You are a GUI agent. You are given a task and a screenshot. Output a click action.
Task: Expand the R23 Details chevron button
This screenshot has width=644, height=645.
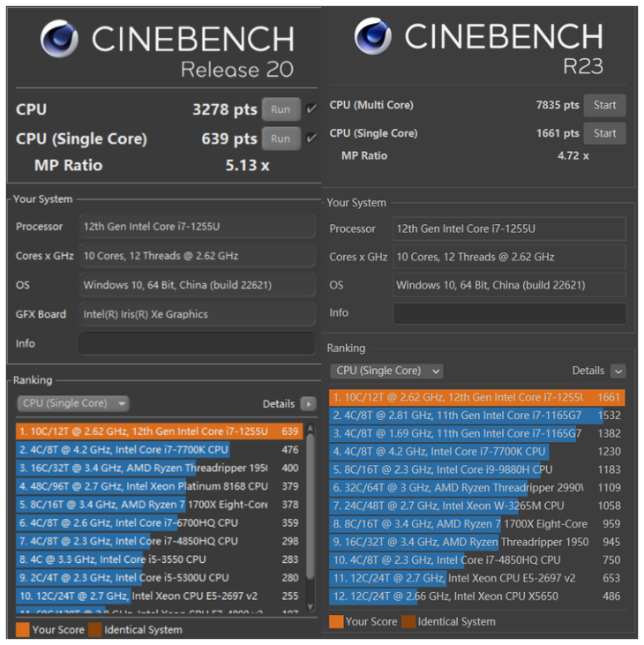pos(618,371)
